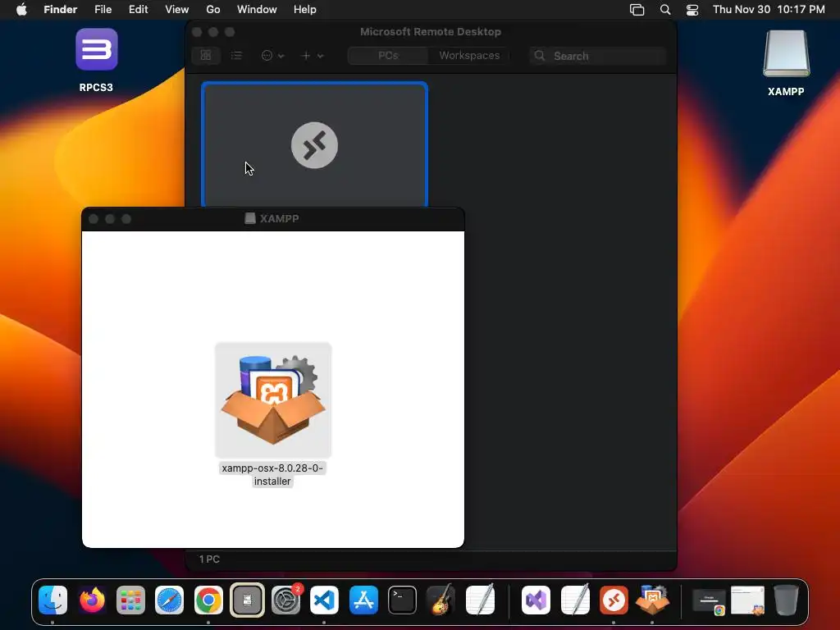Launch Google Chrome from the Dock

point(208,600)
